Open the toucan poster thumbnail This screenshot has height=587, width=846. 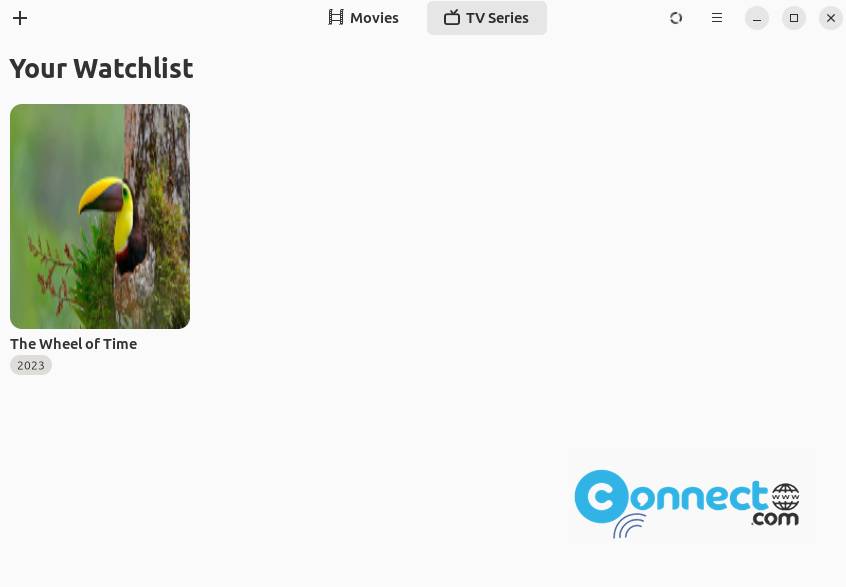[x=100, y=216]
